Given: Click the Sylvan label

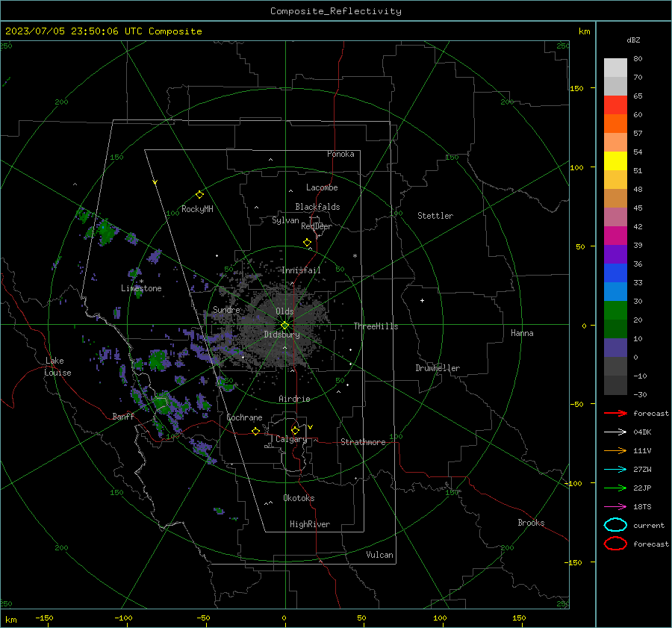Looking at the screenshot, I should coord(285,220).
